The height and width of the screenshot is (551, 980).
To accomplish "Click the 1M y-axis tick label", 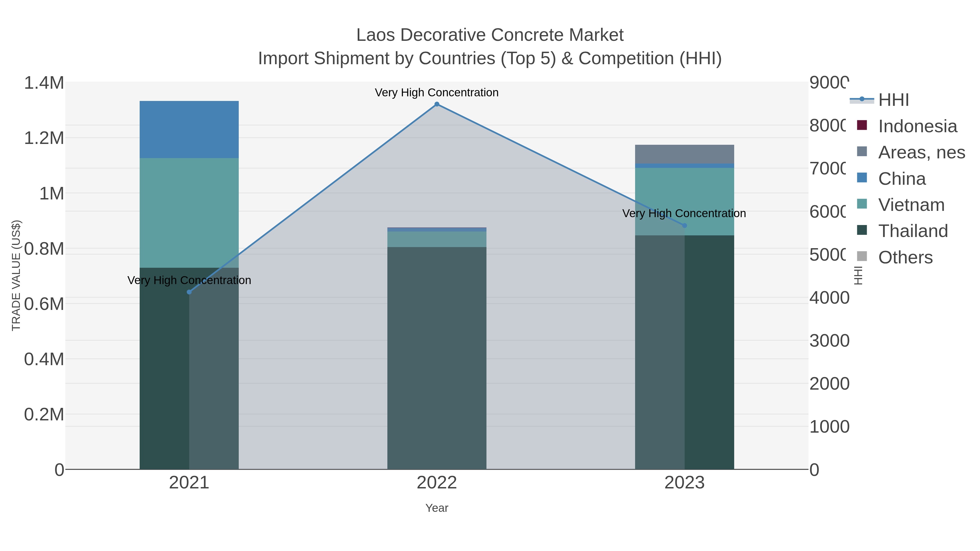I will 52,193.
